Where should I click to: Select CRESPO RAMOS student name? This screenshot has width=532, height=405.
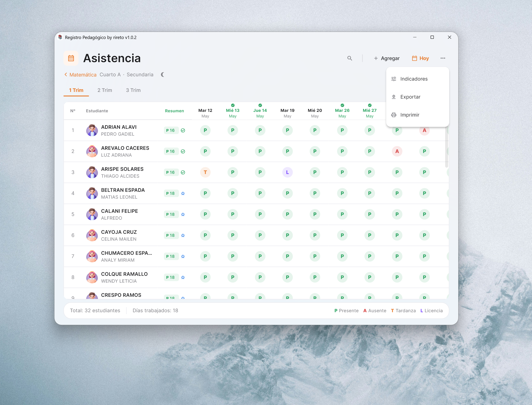pos(121,295)
